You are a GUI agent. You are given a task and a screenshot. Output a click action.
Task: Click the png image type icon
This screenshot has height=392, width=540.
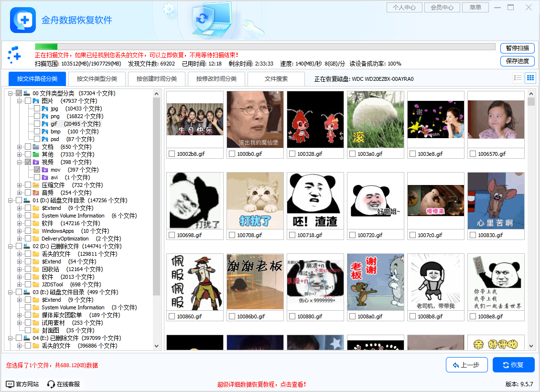point(45,116)
